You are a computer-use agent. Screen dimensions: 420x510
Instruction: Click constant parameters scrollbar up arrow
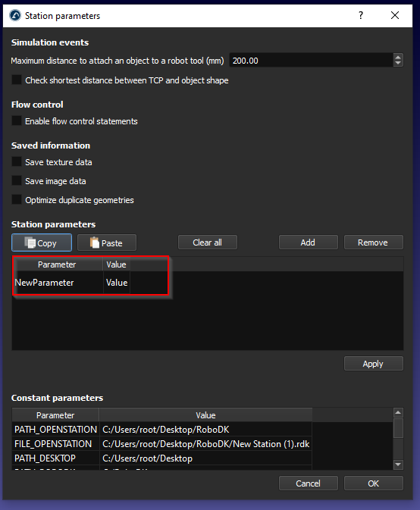[x=398, y=413]
